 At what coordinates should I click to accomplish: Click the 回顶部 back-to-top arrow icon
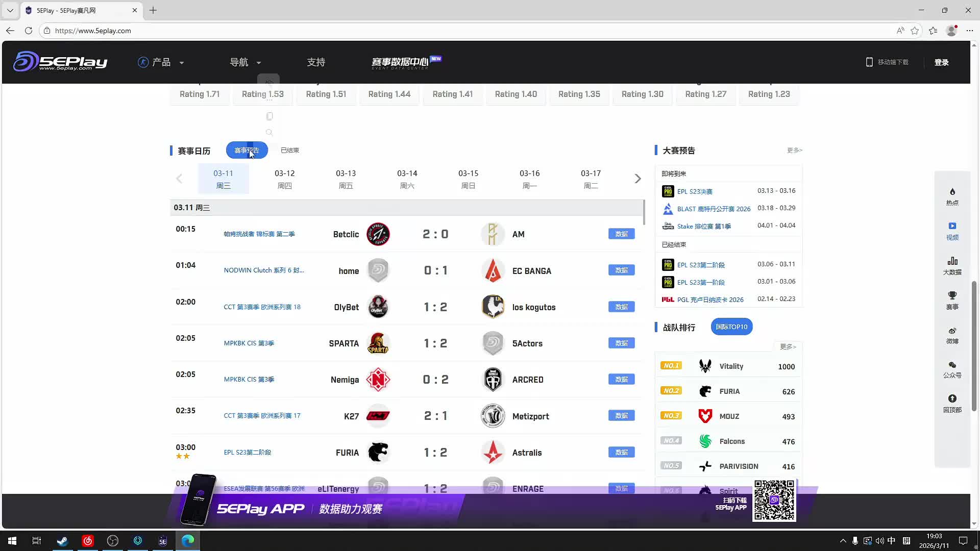pyautogui.click(x=952, y=399)
